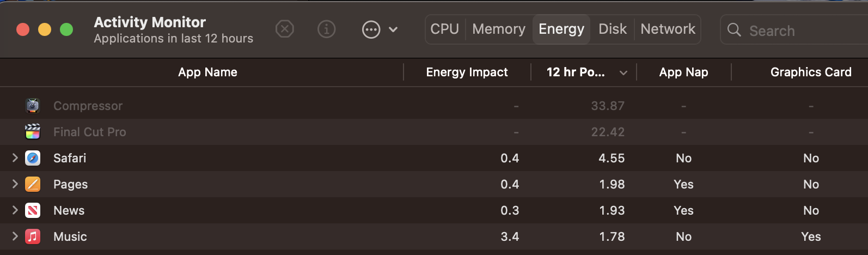Close the Activity Monitor window
Image resolution: width=868 pixels, height=255 pixels.
(x=23, y=29)
